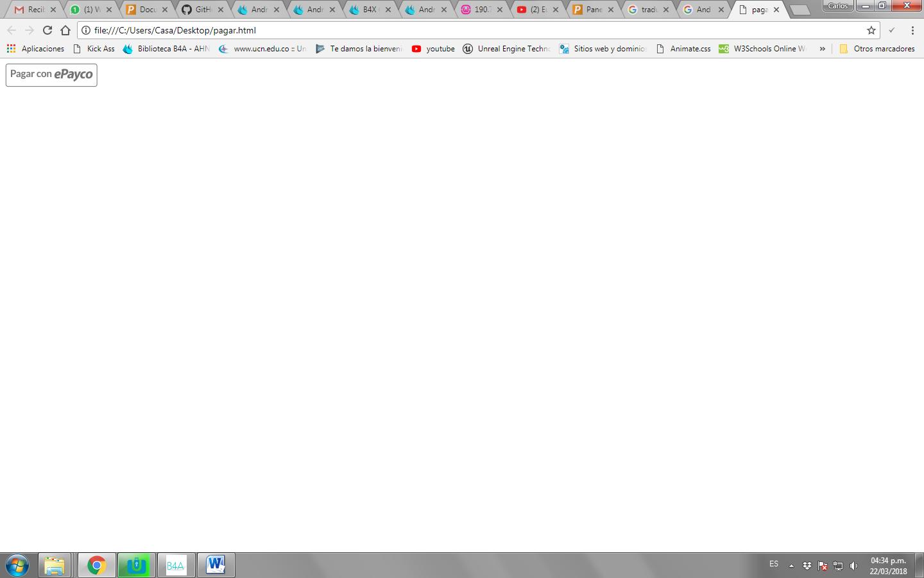Open Microsoft Word from the taskbar
Viewport: 924px width, 578px height.
(x=216, y=565)
